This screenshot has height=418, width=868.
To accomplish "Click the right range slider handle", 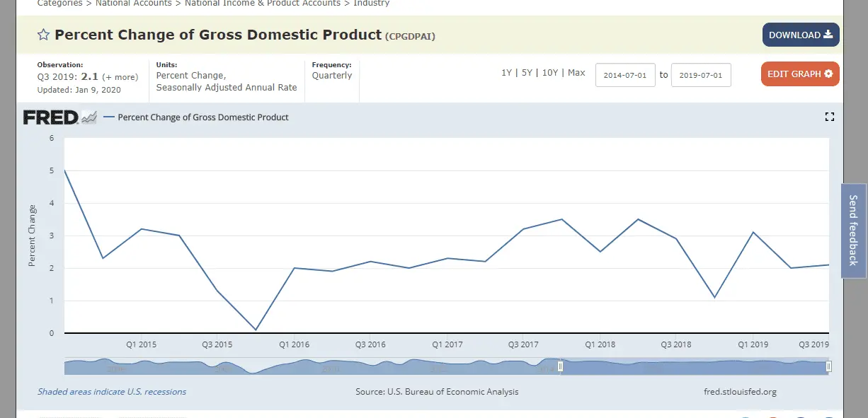I will [x=828, y=366].
